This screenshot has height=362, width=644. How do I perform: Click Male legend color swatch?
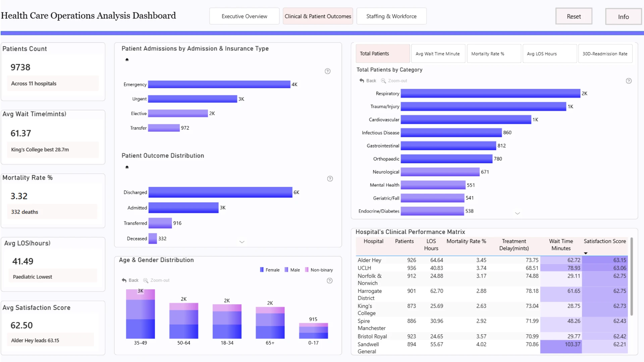pos(286,270)
